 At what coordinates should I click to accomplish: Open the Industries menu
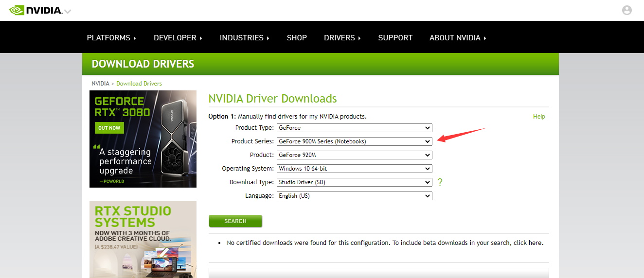[245, 38]
